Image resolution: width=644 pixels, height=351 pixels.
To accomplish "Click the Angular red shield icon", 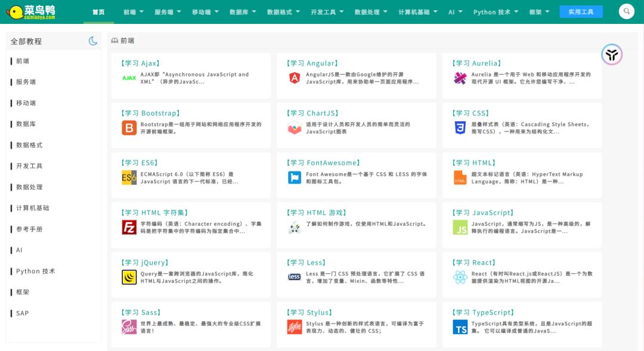I will [295, 78].
